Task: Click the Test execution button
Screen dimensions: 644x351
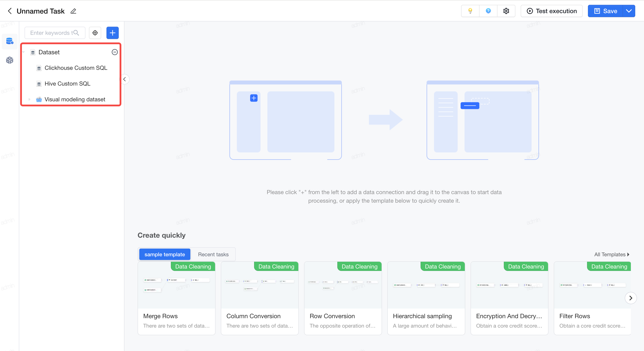Action: [x=552, y=11]
